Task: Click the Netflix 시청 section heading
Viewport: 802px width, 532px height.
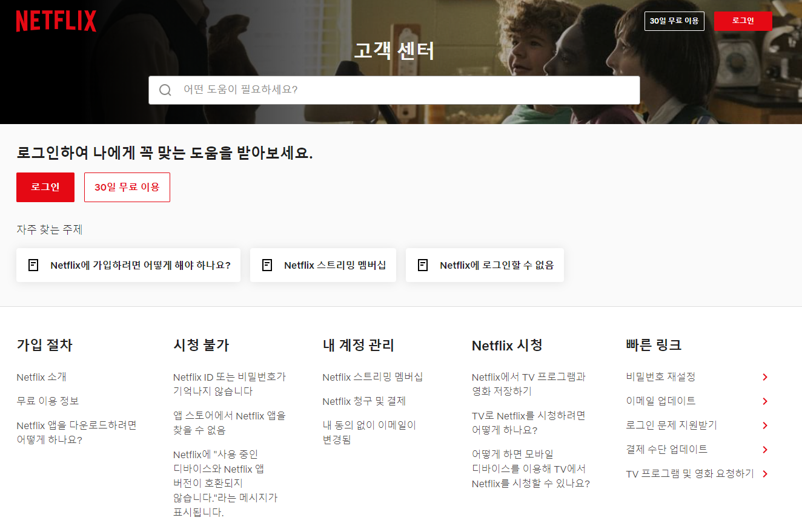Action: point(507,346)
